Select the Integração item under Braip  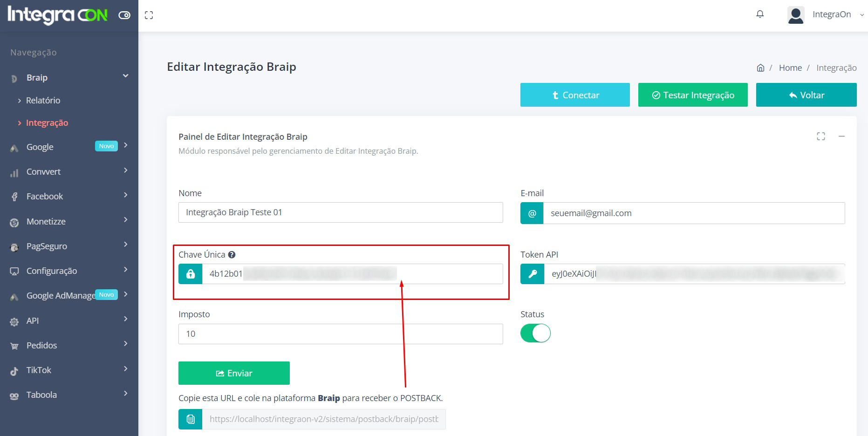point(47,123)
